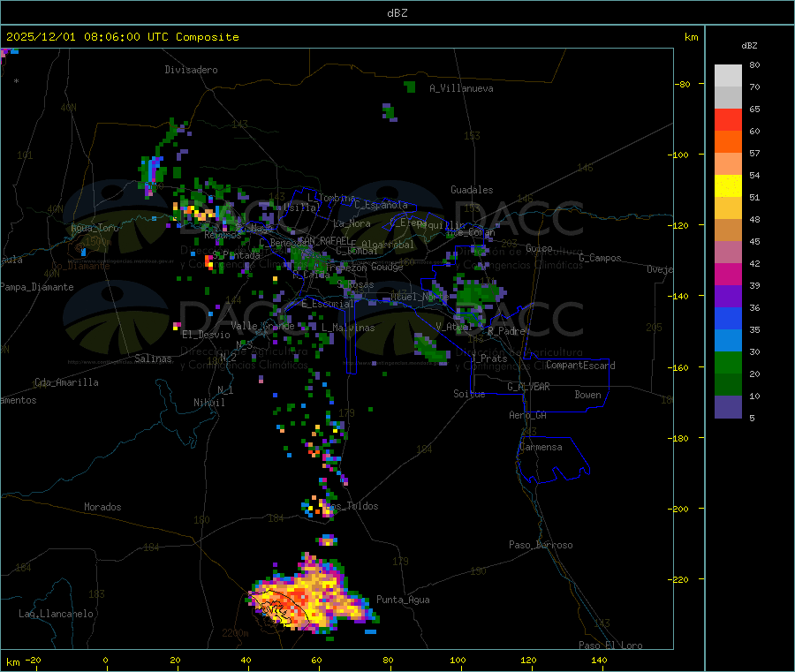Click the storm cell near Los_Toldos
This screenshot has width=795, height=672.
[x=318, y=508]
